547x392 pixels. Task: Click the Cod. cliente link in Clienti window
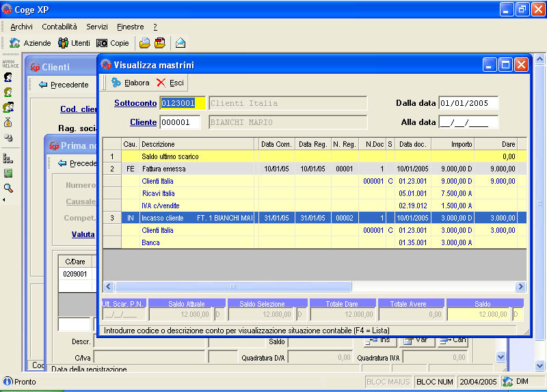pyautogui.click(x=79, y=109)
